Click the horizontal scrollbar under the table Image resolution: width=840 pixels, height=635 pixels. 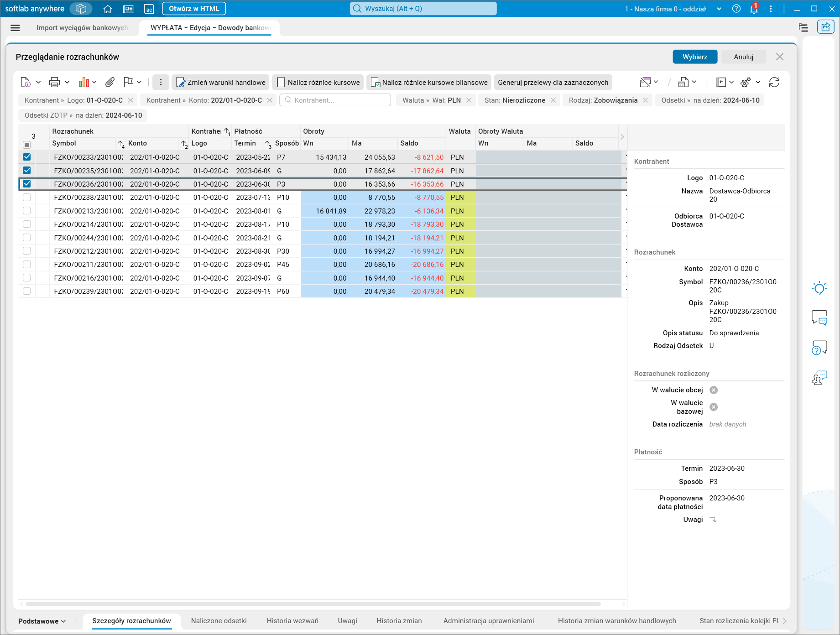[313, 604]
